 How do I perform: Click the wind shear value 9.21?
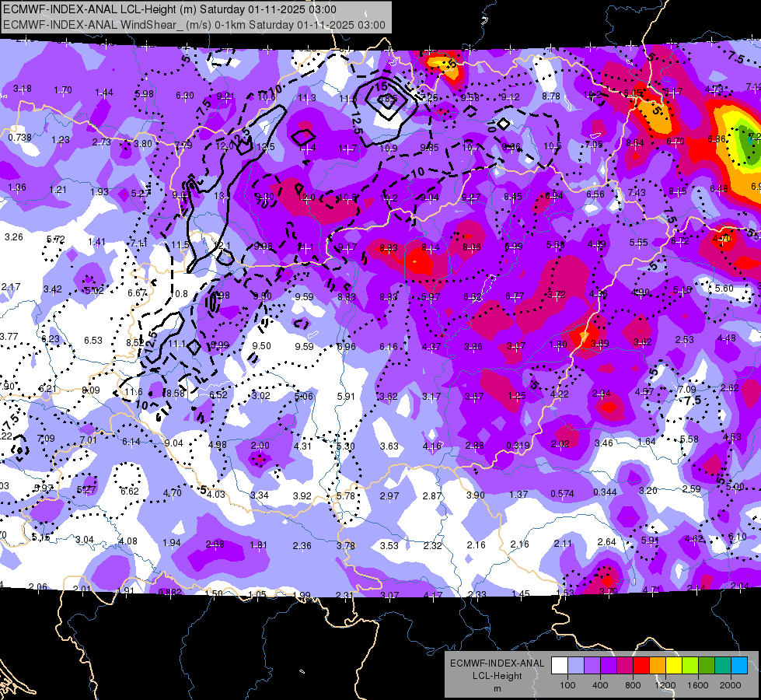[x=225, y=96]
